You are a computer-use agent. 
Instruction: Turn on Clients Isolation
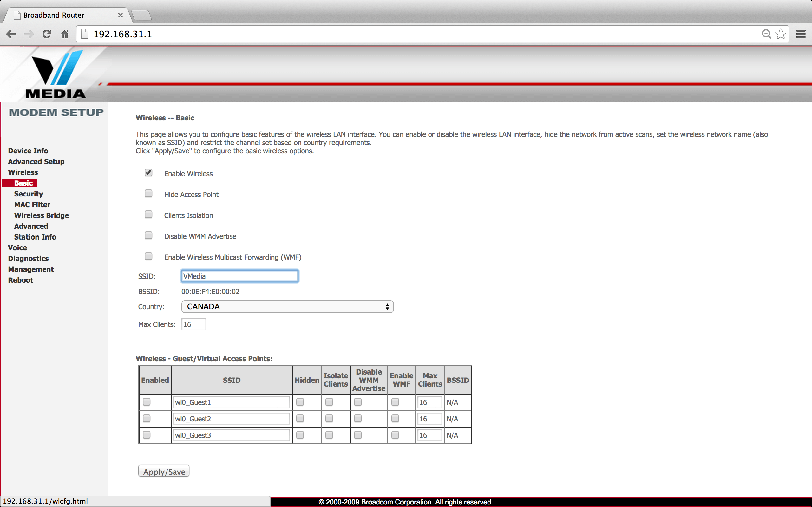[148, 215]
